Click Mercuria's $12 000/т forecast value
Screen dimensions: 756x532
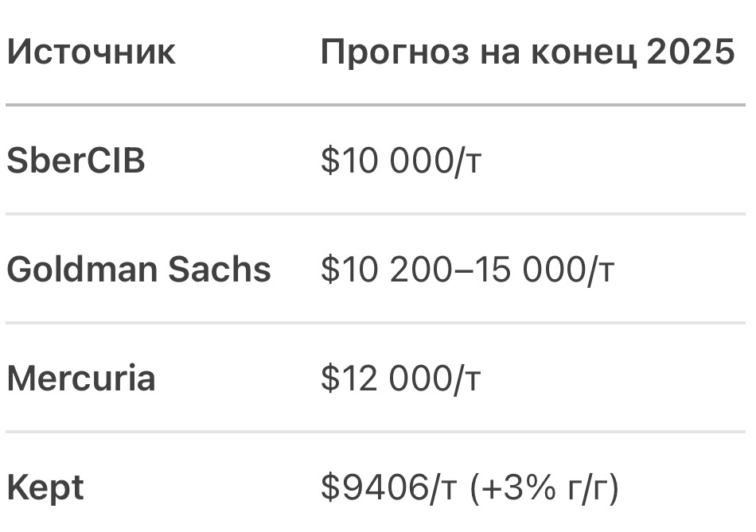click(400, 379)
